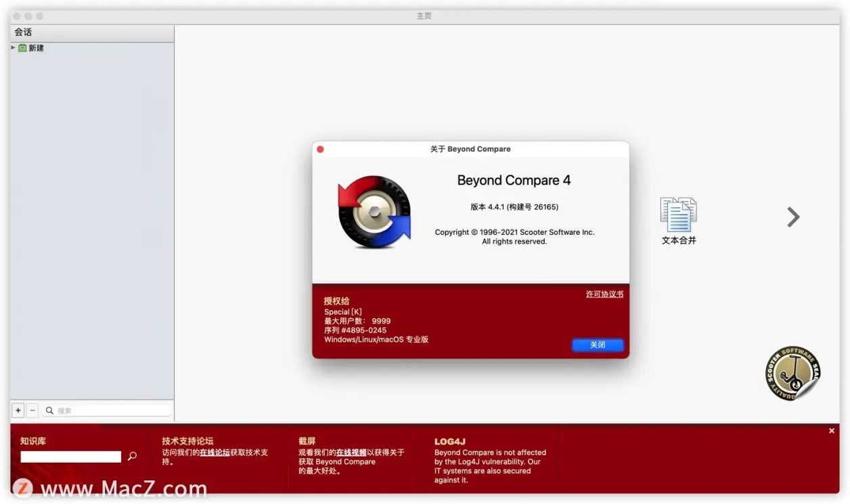Click the sessions search magnifier icon
Screen dimensions: 850x504
(x=49, y=411)
